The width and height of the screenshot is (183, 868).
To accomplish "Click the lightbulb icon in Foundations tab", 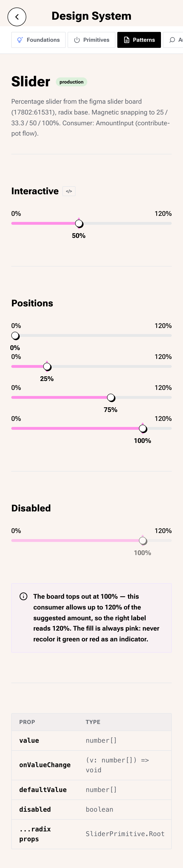I will tap(20, 40).
